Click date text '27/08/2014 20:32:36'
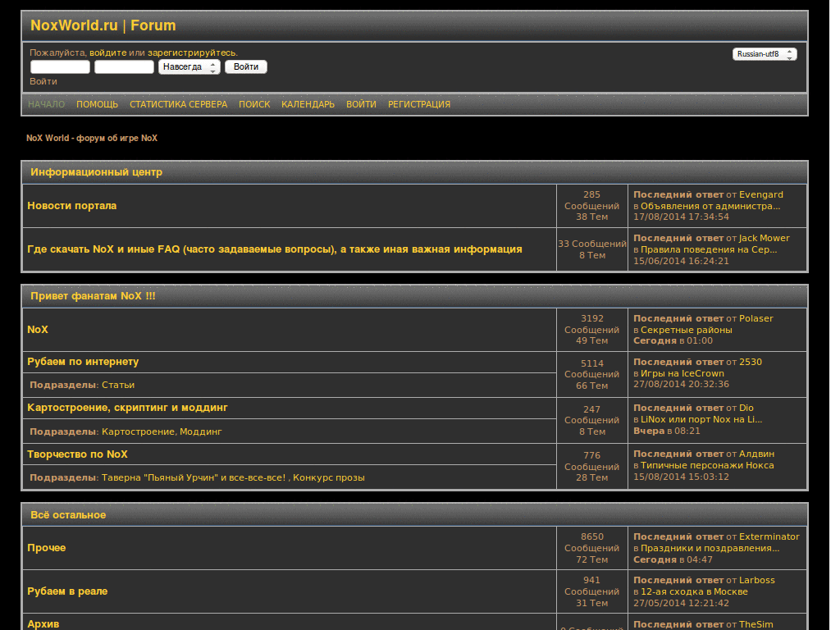840x630 pixels. click(681, 384)
